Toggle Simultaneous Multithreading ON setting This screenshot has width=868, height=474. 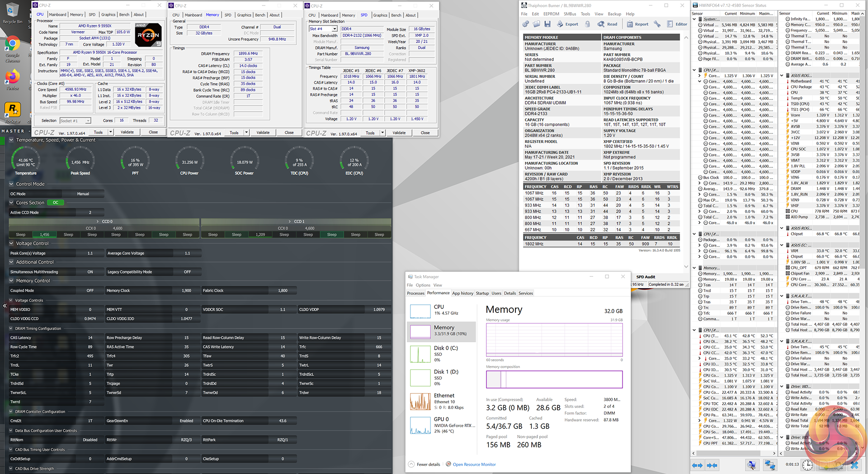[x=90, y=272]
